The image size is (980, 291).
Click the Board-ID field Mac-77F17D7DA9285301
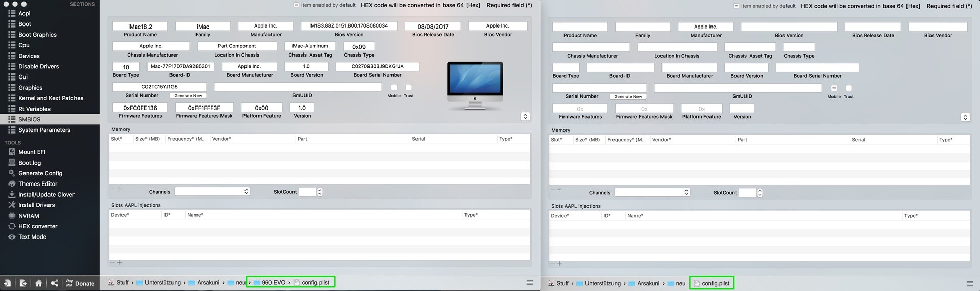click(181, 66)
